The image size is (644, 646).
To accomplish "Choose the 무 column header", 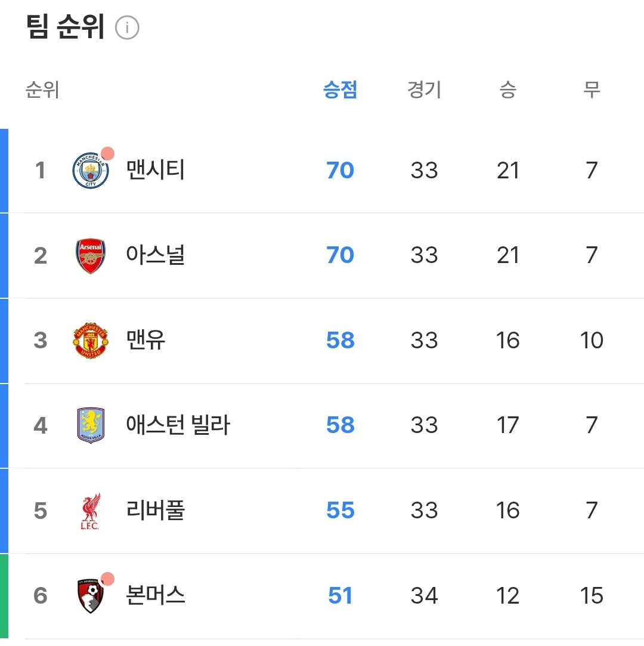I will point(592,90).
